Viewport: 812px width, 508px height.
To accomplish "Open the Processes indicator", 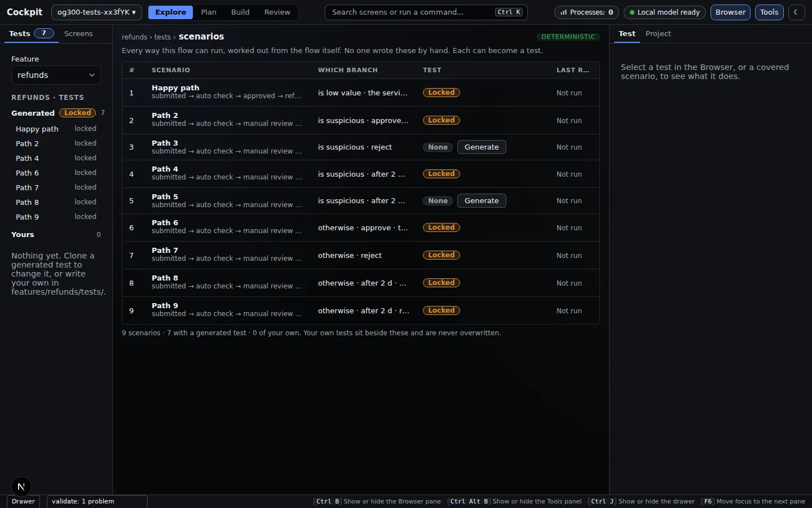I will (587, 12).
